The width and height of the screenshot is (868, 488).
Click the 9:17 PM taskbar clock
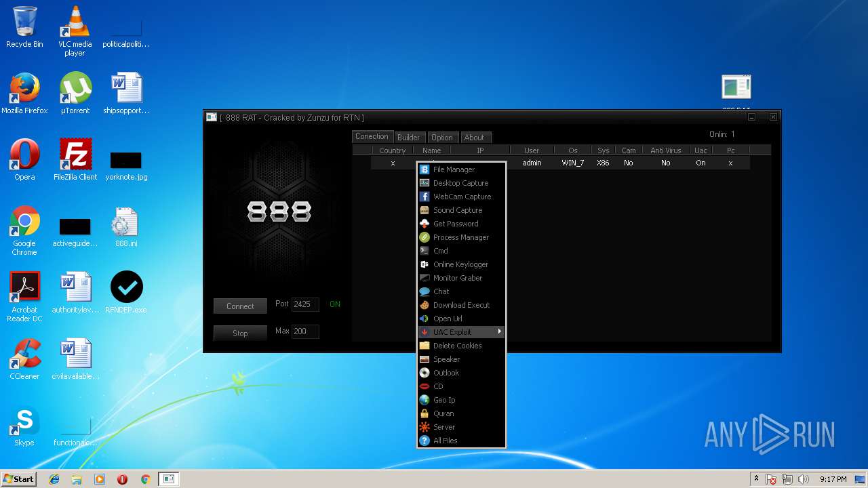tap(833, 479)
